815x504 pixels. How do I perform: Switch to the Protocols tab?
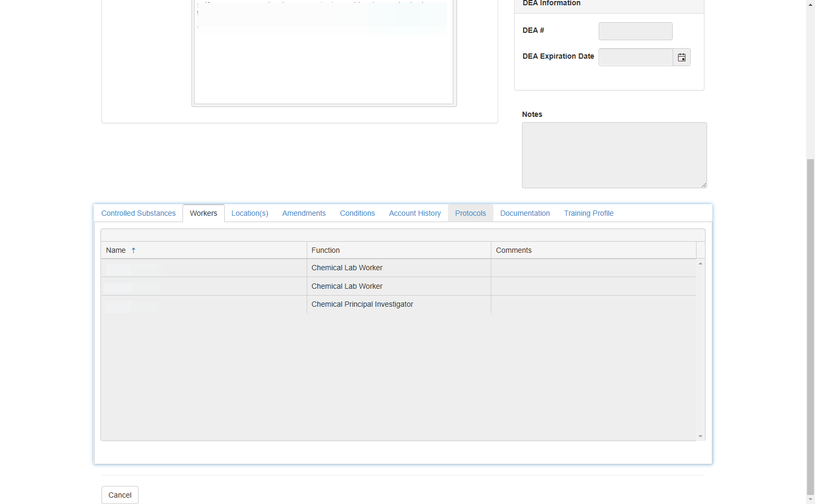[x=471, y=213]
